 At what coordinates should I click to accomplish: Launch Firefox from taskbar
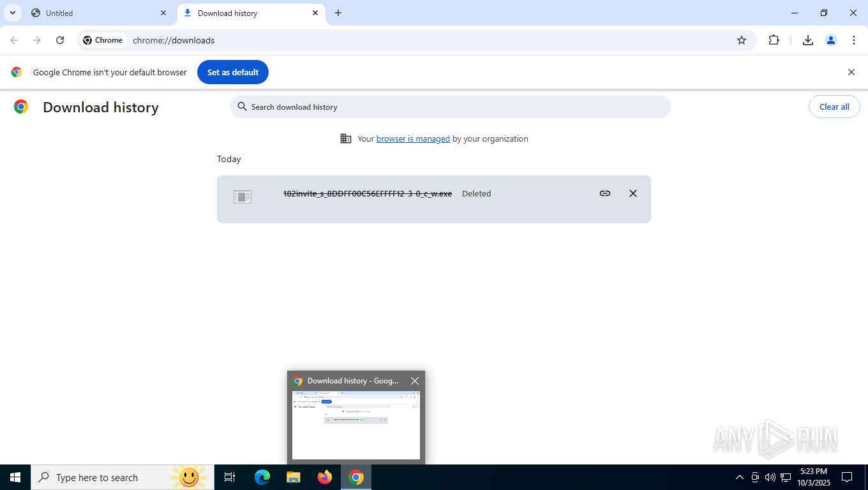coord(325,477)
